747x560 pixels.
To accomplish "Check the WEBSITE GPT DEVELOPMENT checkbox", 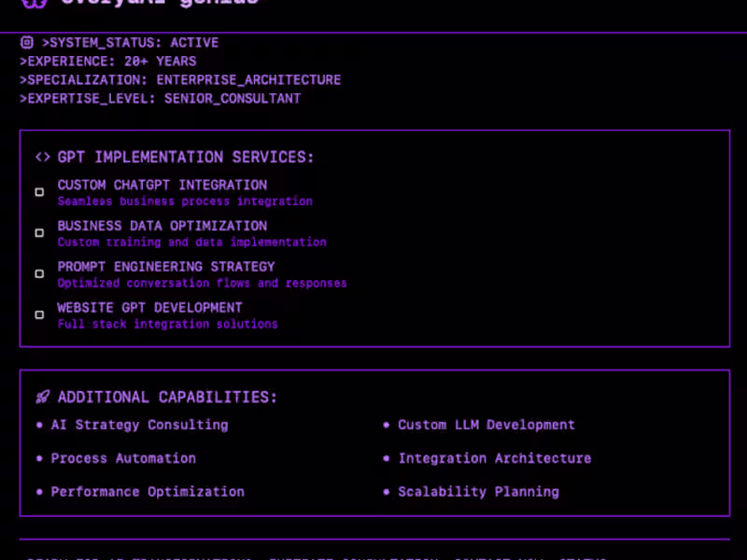I will [x=39, y=315].
